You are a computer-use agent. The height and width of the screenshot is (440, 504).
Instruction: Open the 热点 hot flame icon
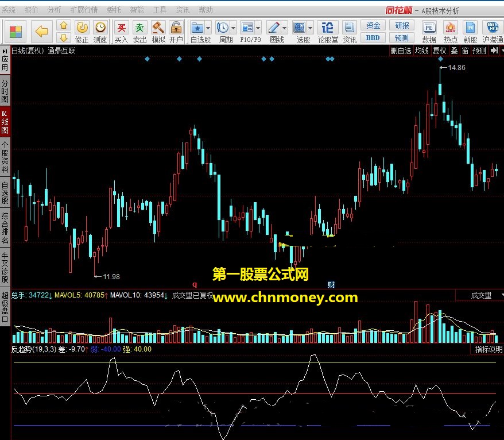[x=451, y=32]
